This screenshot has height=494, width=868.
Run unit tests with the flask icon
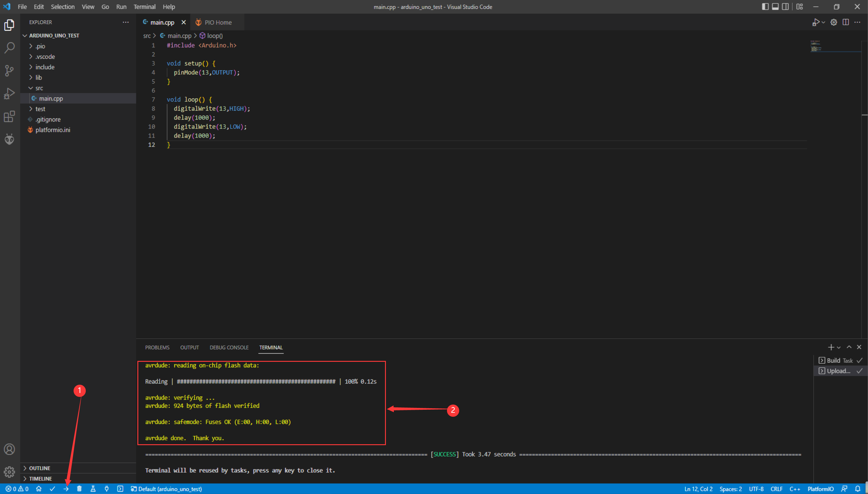[x=93, y=489]
